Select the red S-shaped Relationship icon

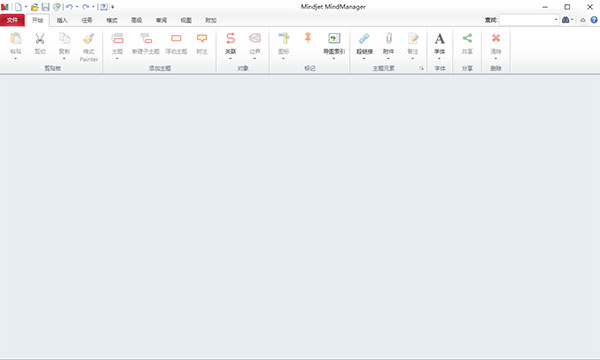click(230, 38)
